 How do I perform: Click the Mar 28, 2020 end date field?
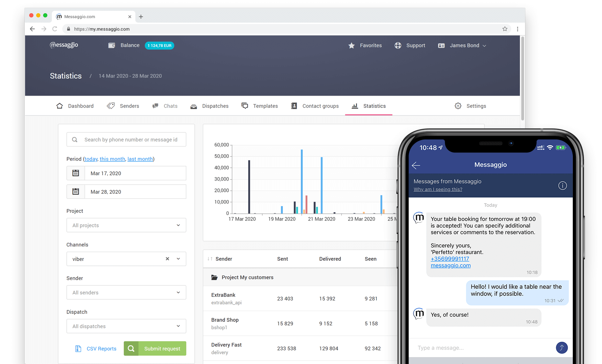[x=126, y=191]
